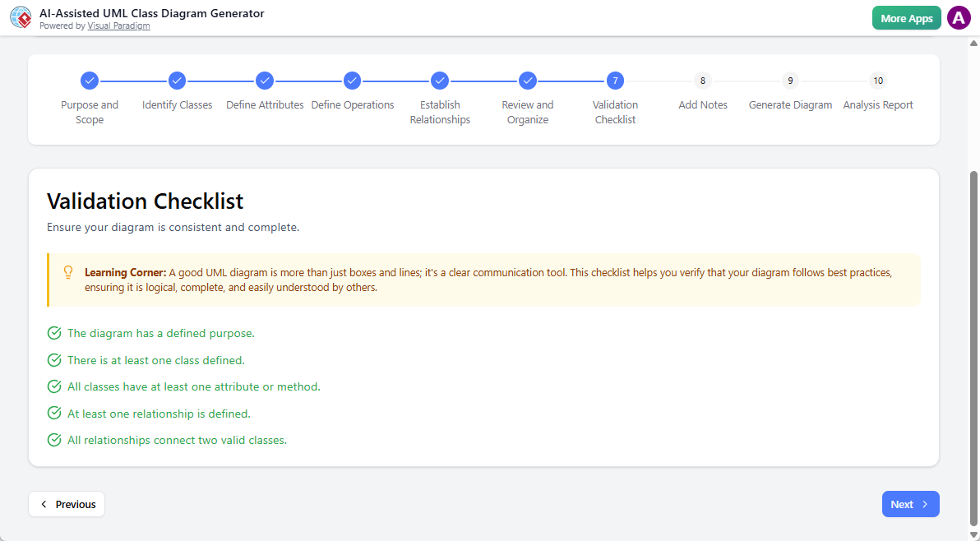
Task: Toggle the at least one relationship check
Action: click(x=54, y=413)
